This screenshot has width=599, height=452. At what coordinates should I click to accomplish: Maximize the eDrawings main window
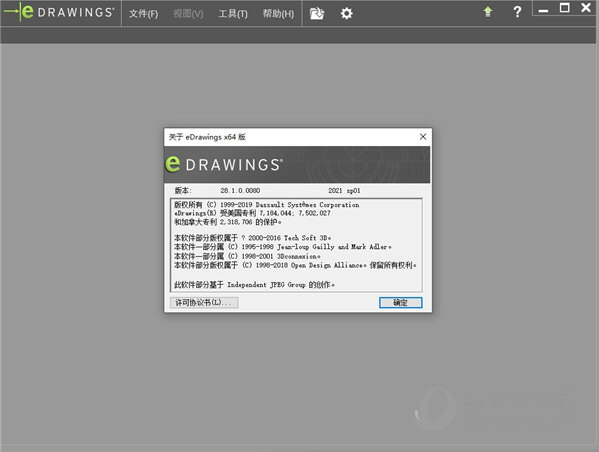tap(565, 8)
